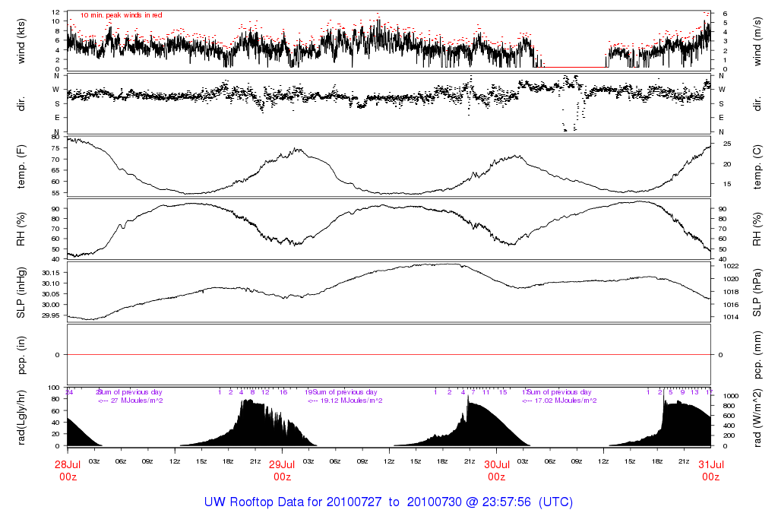Select the 'temp. (F)' axis label
This screenshot has width=778, height=532.
(22, 166)
